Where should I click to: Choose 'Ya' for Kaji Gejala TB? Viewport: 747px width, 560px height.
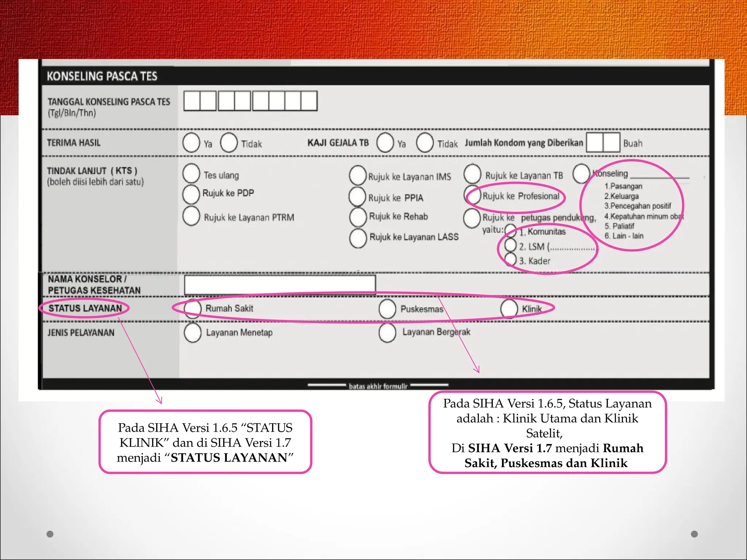(x=385, y=143)
